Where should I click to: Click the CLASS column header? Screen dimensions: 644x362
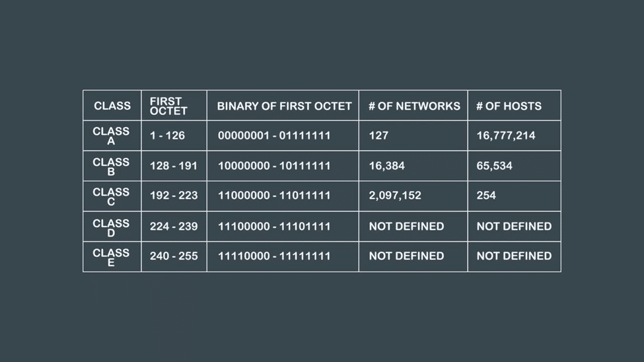click(112, 106)
